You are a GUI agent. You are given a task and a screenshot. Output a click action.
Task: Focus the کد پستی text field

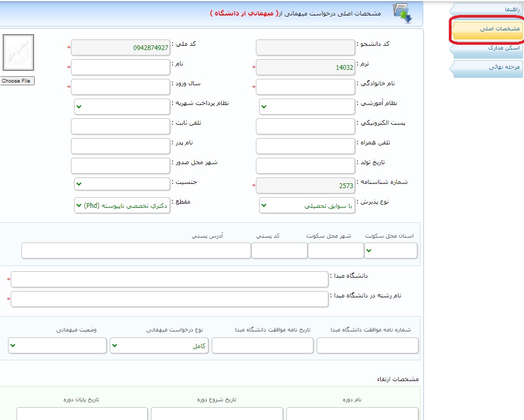pyautogui.click(x=279, y=251)
